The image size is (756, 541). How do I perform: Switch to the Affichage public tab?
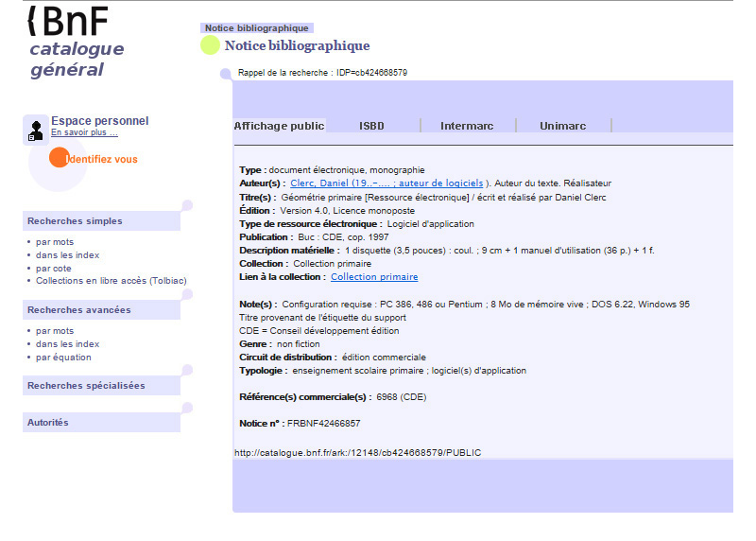(x=279, y=126)
